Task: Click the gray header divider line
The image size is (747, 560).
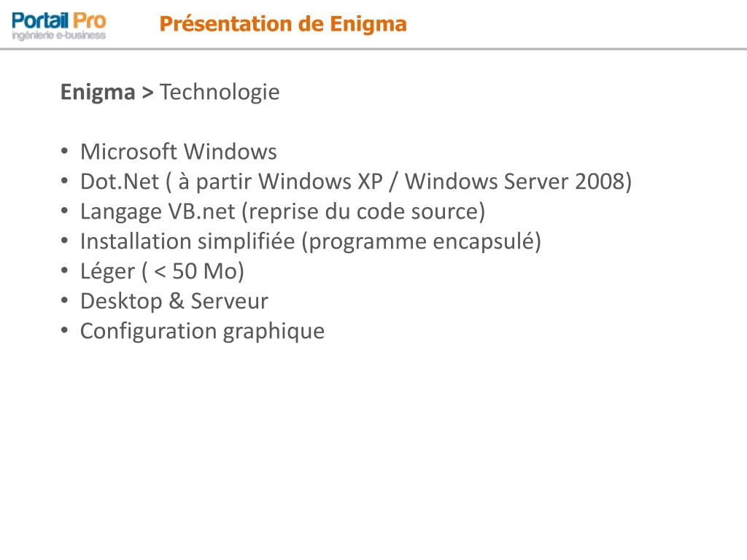Action: pyautogui.click(x=373, y=49)
